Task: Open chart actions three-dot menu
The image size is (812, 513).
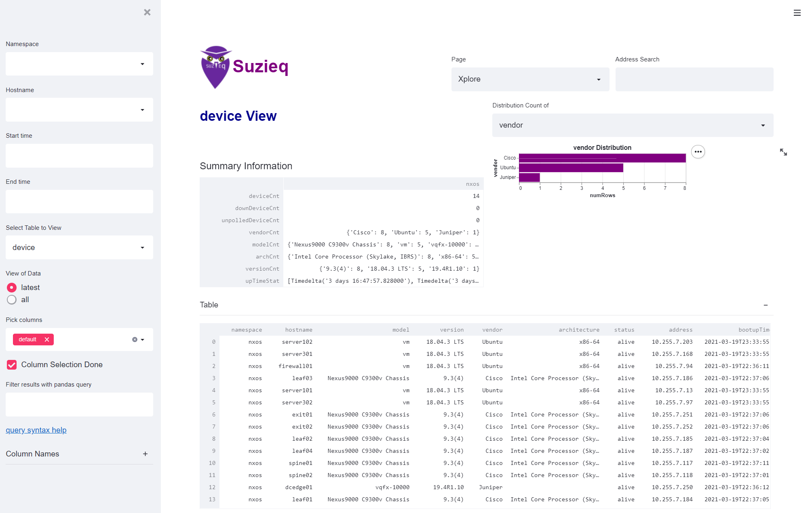Action: 698,152
